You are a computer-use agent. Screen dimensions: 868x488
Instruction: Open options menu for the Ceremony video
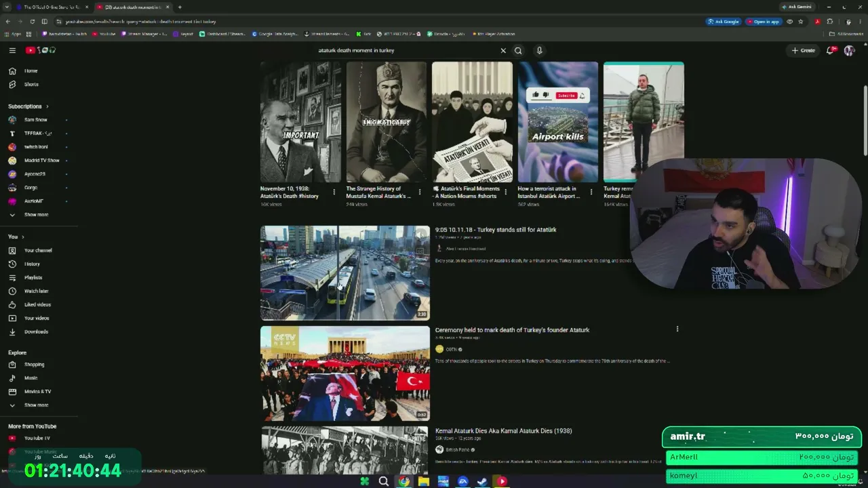pyautogui.click(x=677, y=329)
